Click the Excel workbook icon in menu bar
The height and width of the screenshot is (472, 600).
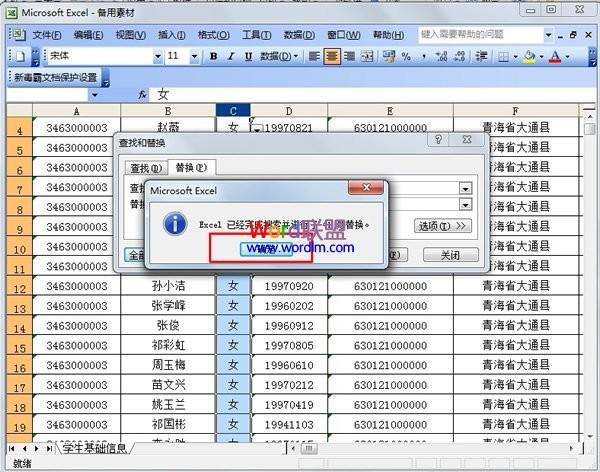coord(18,35)
